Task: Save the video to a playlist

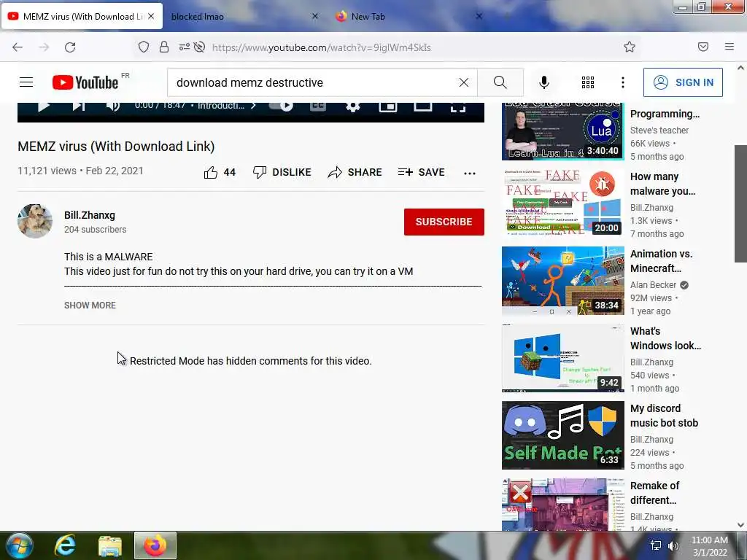Action: 422,172
